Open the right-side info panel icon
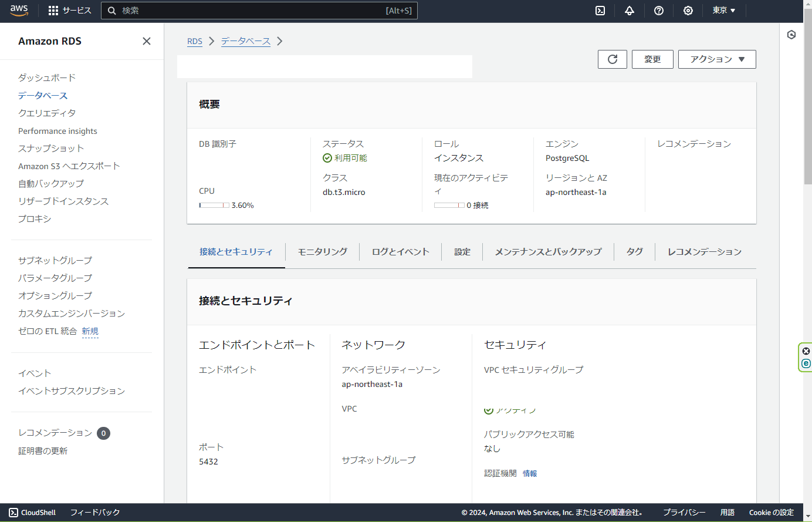The width and height of the screenshot is (812, 522). pyautogui.click(x=791, y=35)
